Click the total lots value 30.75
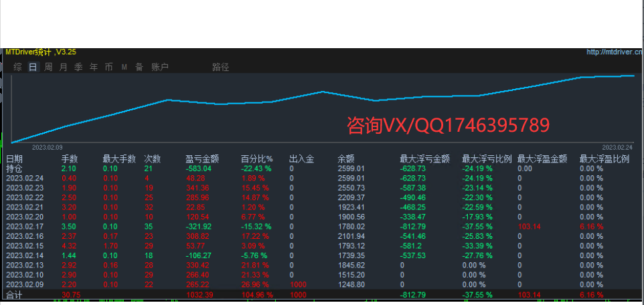 [70, 295]
